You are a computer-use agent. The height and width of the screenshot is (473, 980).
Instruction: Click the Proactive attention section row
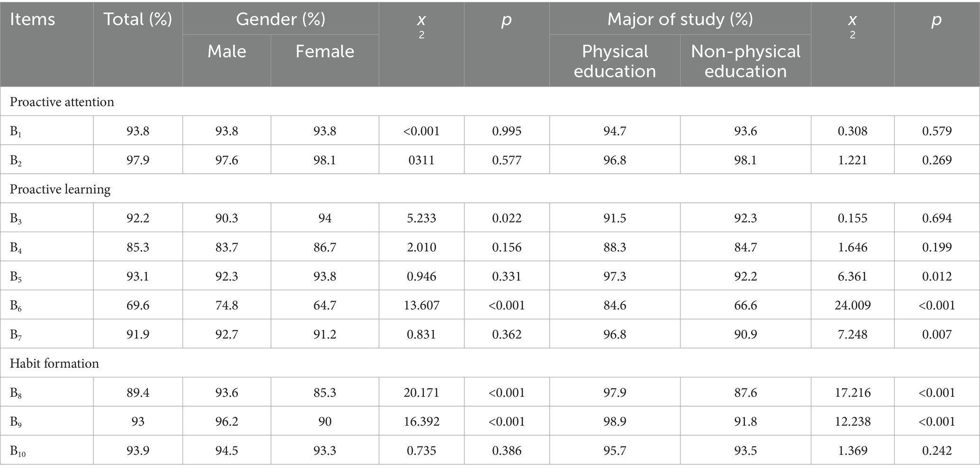(62, 102)
